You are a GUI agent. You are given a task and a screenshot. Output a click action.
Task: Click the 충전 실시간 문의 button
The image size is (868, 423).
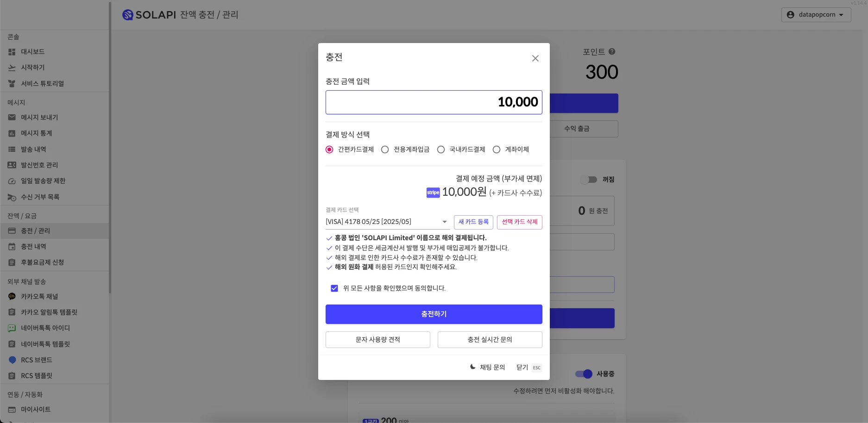click(490, 340)
